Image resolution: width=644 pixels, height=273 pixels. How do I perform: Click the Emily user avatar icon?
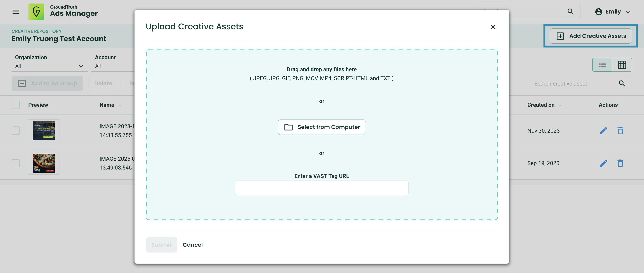coord(599,12)
